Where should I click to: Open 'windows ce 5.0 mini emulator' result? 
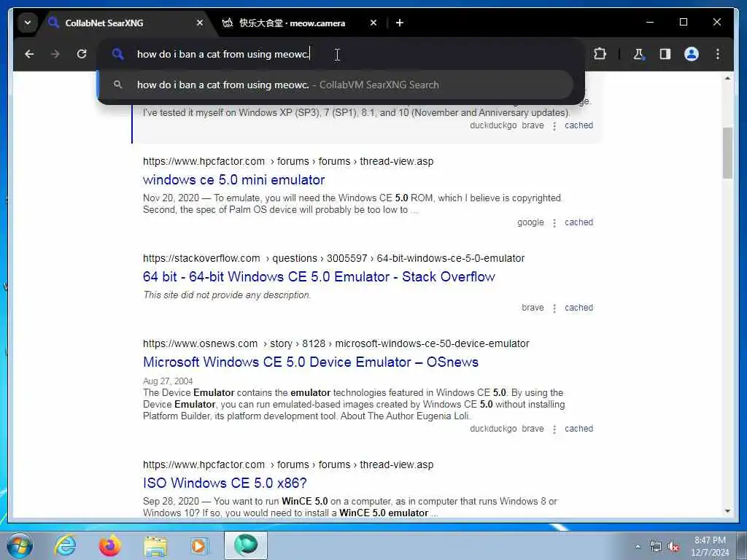click(x=234, y=180)
